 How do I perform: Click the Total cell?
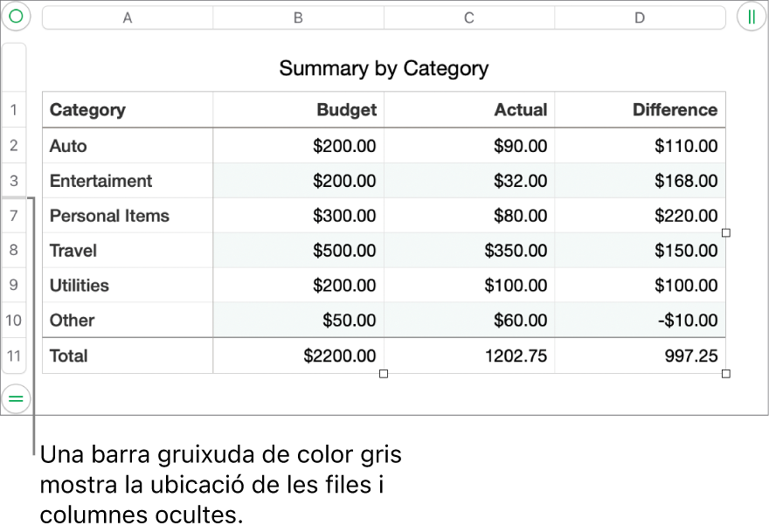click(x=68, y=356)
